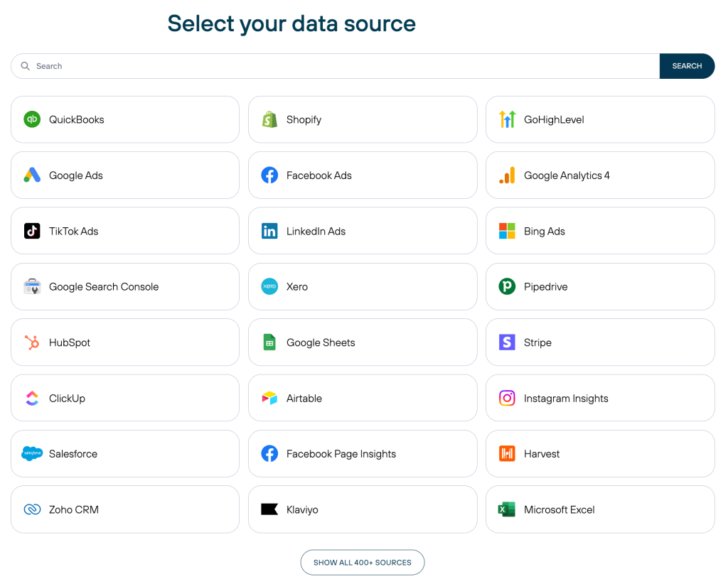Choose Bing Ads as data source

[600, 230]
